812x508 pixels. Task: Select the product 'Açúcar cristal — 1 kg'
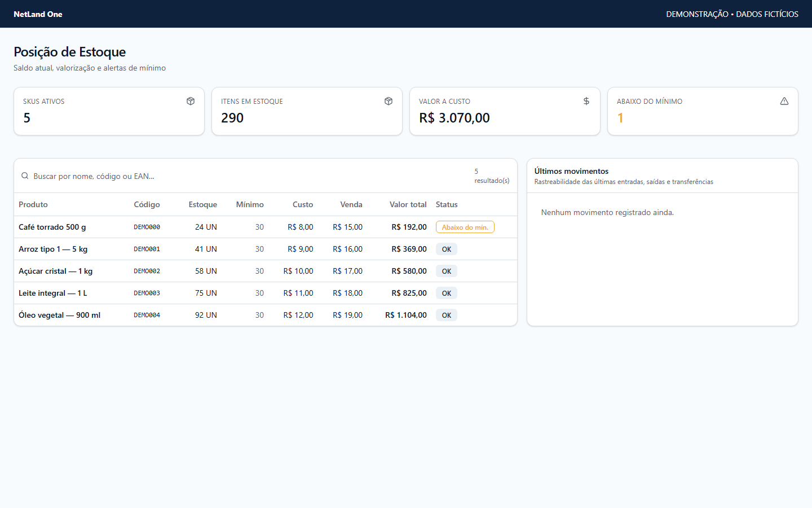(x=56, y=271)
